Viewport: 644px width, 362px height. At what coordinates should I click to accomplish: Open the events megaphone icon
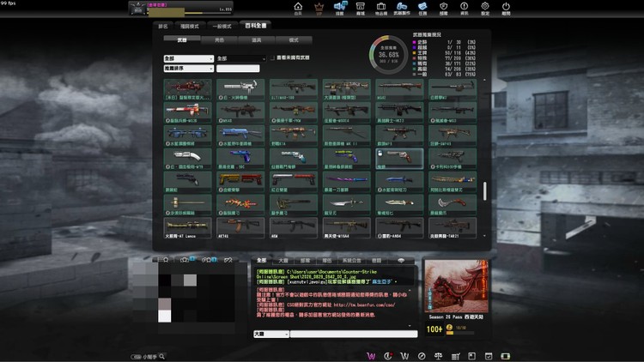[x=340, y=8]
